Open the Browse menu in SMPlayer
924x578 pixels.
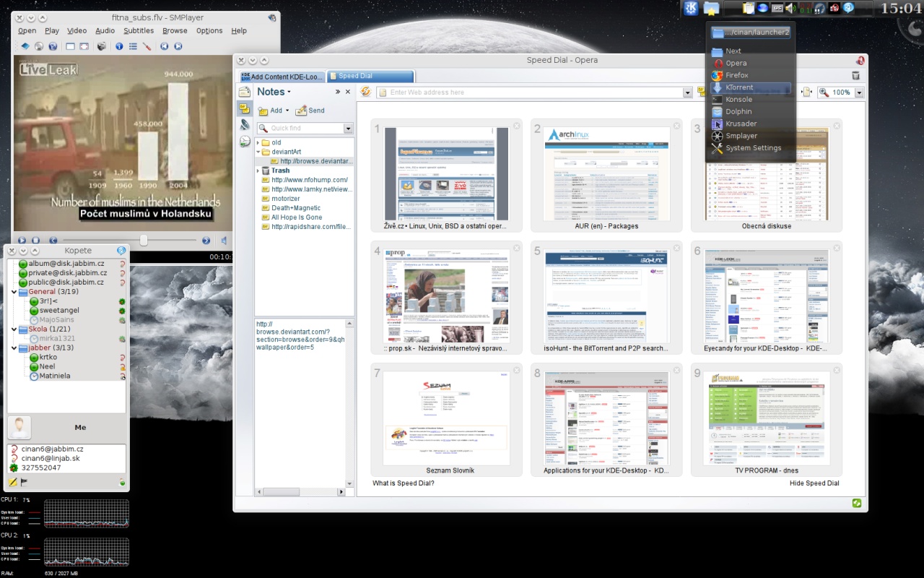pos(175,30)
